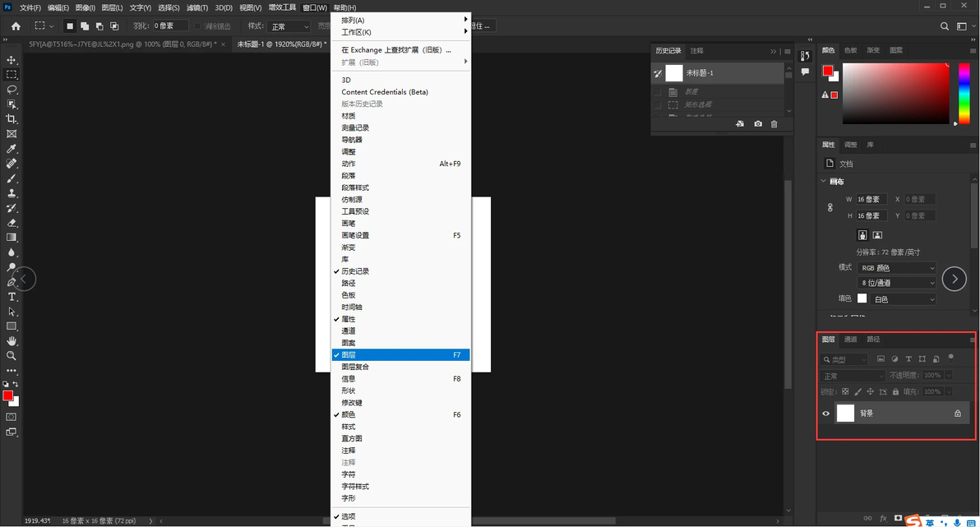
Task: Select the Path Selection tool
Action: coord(12,312)
